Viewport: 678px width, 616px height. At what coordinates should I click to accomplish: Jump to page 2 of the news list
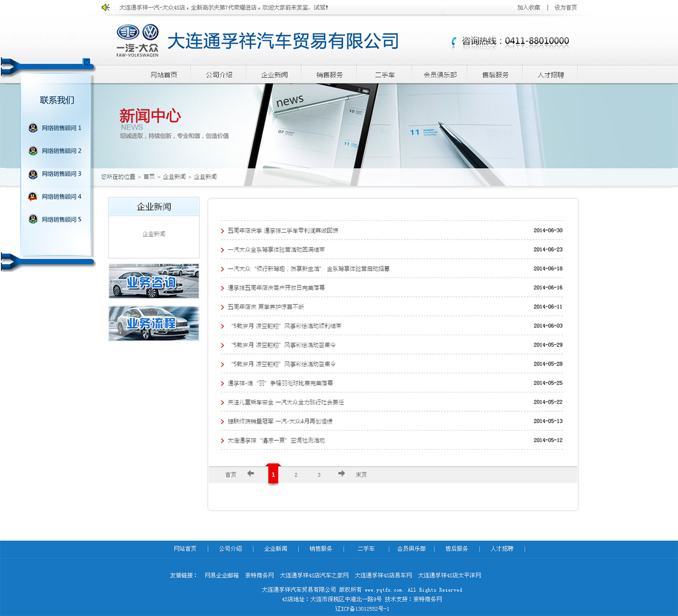tap(296, 475)
